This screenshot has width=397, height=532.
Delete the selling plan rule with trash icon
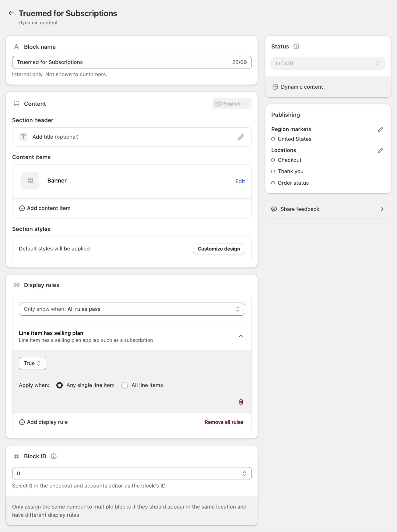coord(241,402)
